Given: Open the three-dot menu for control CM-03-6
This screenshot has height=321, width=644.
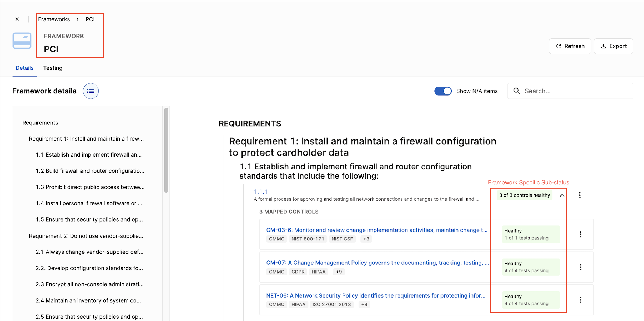Looking at the screenshot, I should click(x=580, y=234).
